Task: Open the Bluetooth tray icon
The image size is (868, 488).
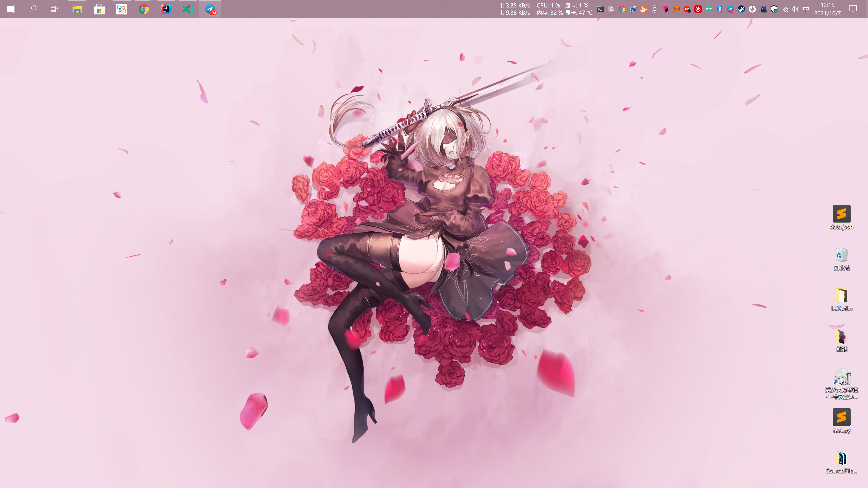Action: (x=719, y=9)
